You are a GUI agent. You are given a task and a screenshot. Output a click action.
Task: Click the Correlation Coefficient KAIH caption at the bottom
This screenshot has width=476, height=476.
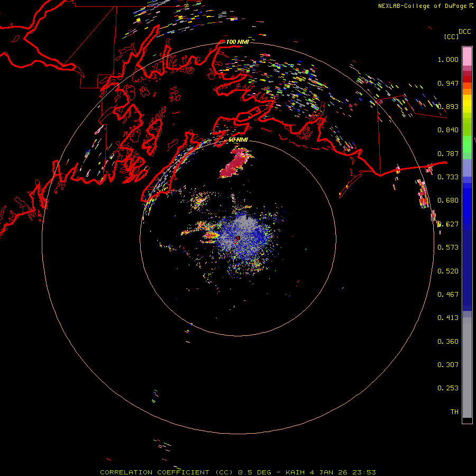click(x=238, y=472)
